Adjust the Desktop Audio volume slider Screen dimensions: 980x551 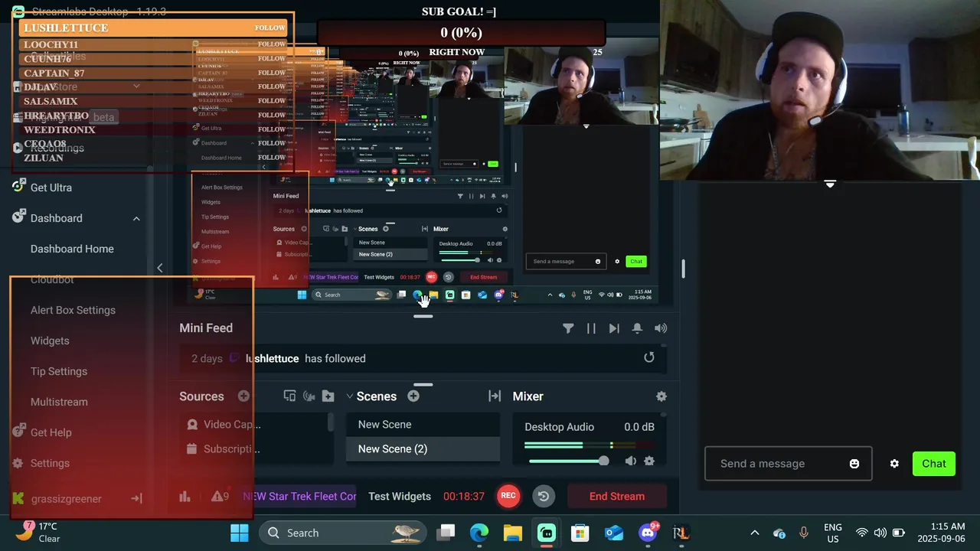click(x=568, y=461)
